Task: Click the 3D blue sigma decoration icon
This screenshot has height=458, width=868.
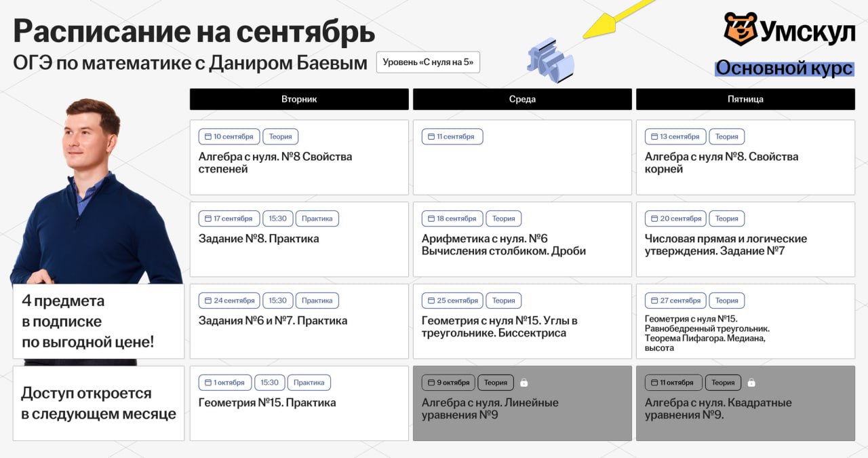Action: (550, 60)
